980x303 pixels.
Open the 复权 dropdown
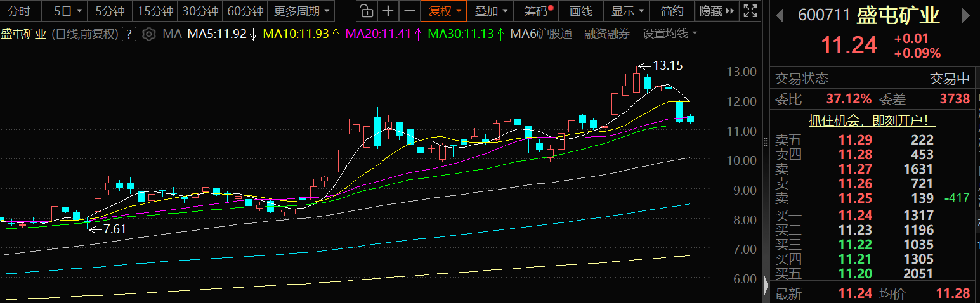tap(444, 11)
